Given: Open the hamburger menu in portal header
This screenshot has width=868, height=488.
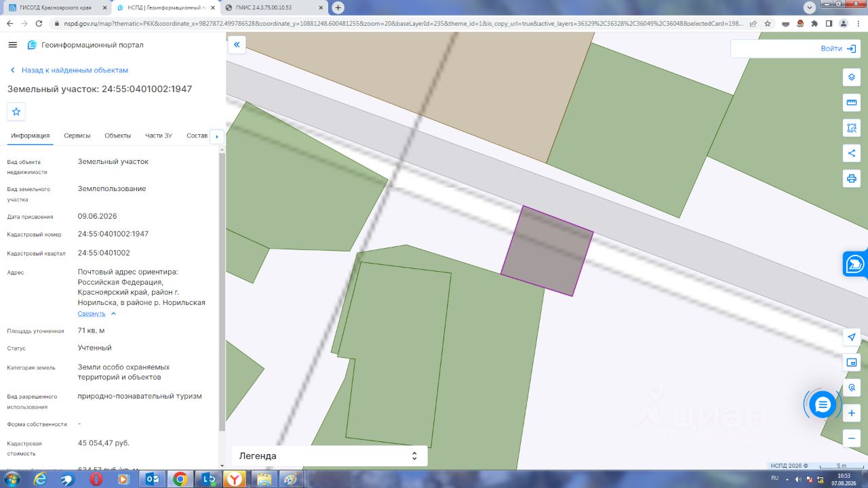Looking at the screenshot, I should tap(12, 45).
